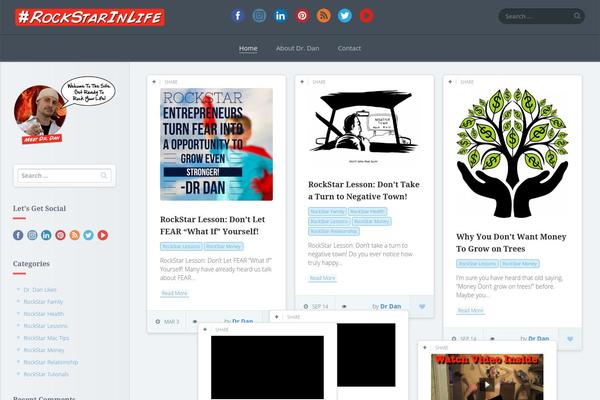600x400 pixels.
Task: Open the Rockstar Entrepreneurs Turn Fear image
Action: [216, 144]
